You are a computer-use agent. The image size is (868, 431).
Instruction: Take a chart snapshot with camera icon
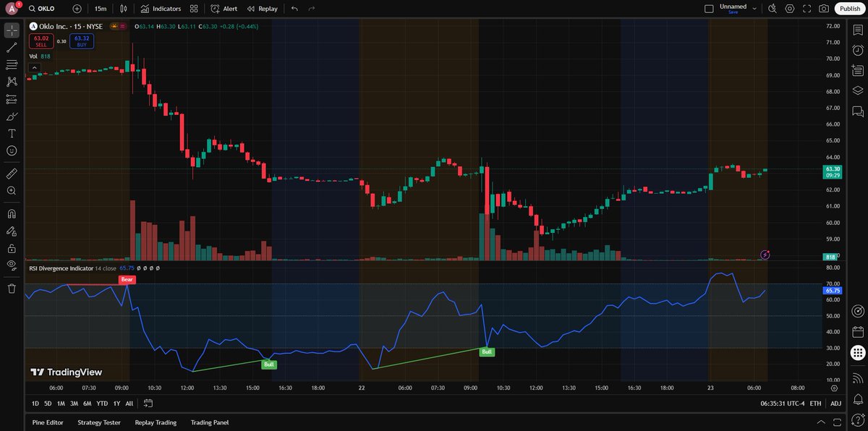[824, 9]
